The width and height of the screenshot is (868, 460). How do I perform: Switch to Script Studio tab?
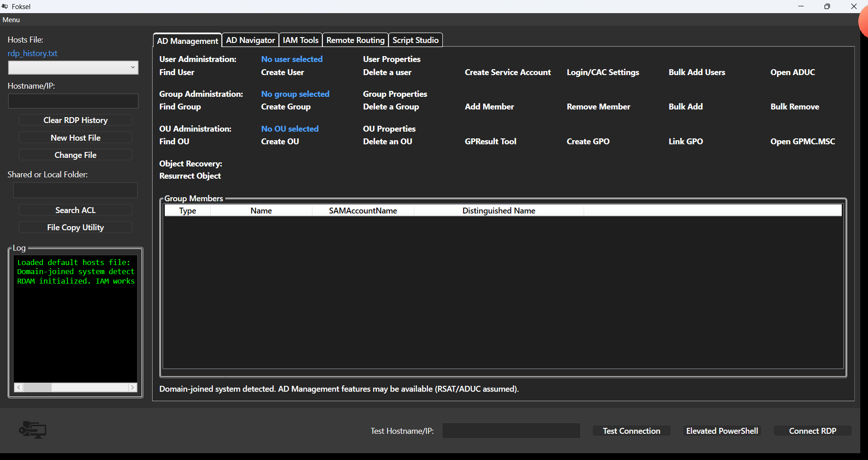tap(416, 40)
